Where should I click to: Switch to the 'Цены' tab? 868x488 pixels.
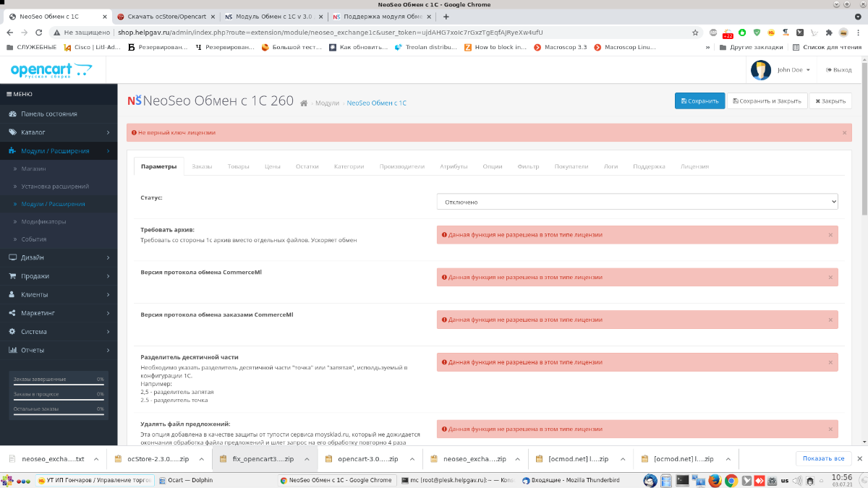(272, 166)
